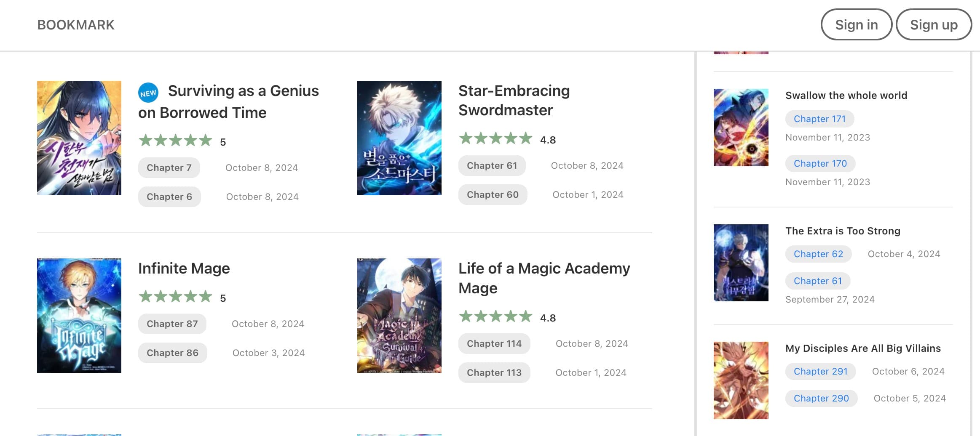Viewport: 980px width, 436px height.
Task: Open Chapter 7 of Surviving as a Genius
Action: tap(169, 168)
